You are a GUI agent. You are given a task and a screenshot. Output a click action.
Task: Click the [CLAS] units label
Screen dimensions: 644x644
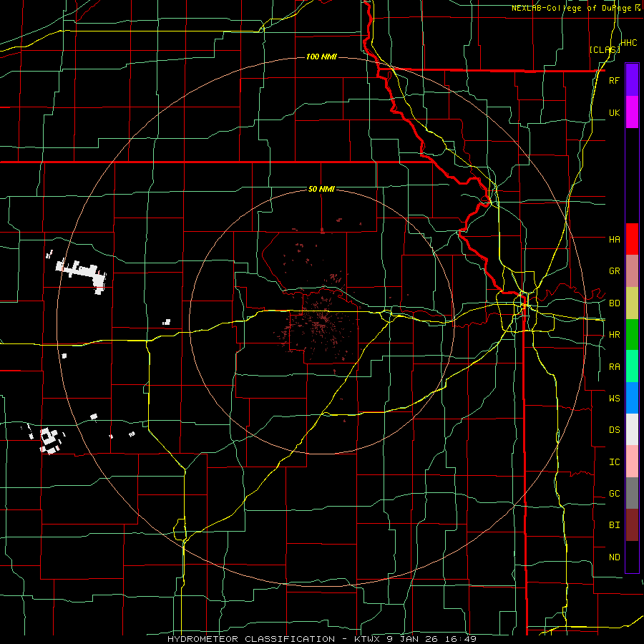point(604,49)
